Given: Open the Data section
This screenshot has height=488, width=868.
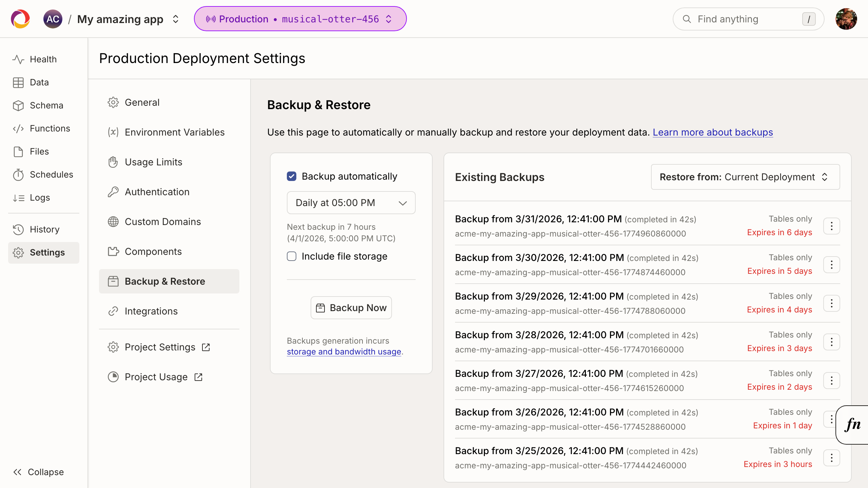Looking at the screenshot, I should click(43, 82).
